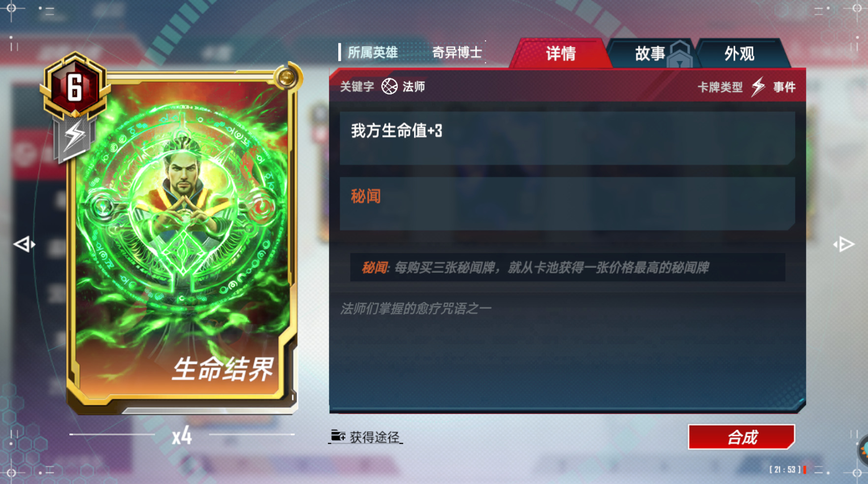Switch to the 详情 details tab
Image resolution: width=868 pixels, height=484 pixels.
[x=560, y=53]
